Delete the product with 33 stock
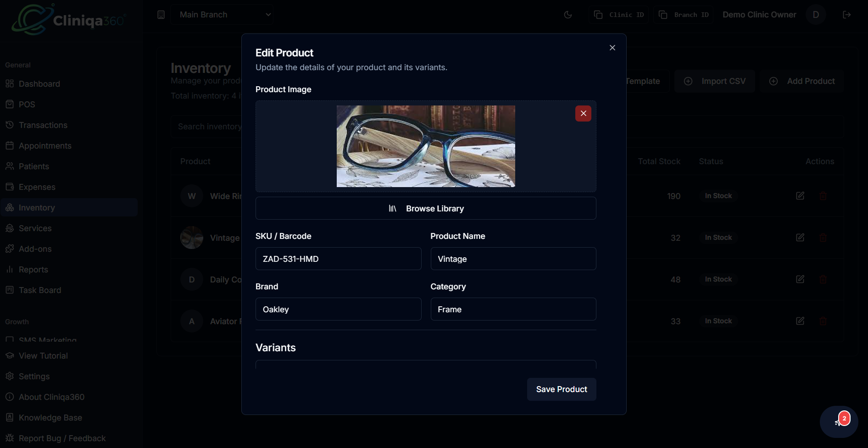868x448 pixels. pyautogui.click(x=823, y=321)
